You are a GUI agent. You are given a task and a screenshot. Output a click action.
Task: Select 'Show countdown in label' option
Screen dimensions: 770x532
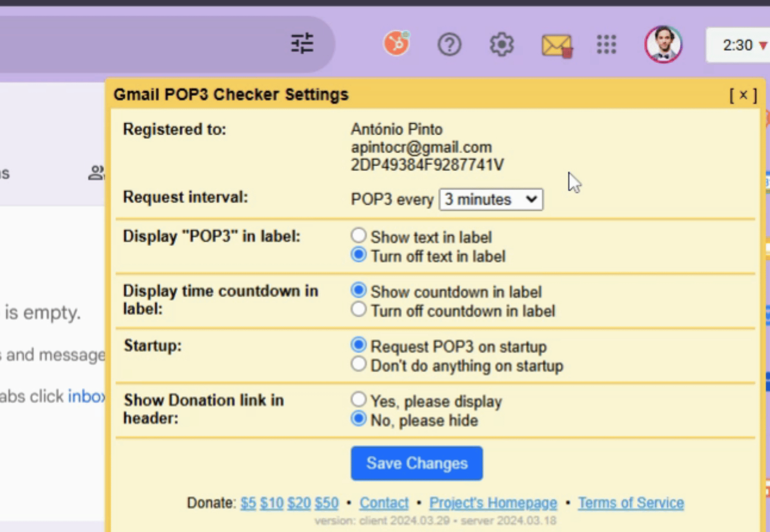coord(358,290)
